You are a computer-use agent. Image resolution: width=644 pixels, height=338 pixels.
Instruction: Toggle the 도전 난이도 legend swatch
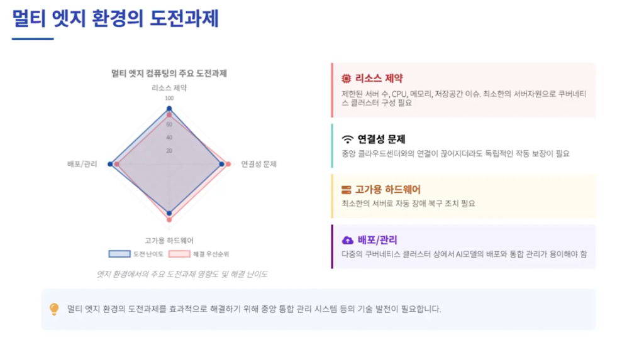click(x=119, y=254)
